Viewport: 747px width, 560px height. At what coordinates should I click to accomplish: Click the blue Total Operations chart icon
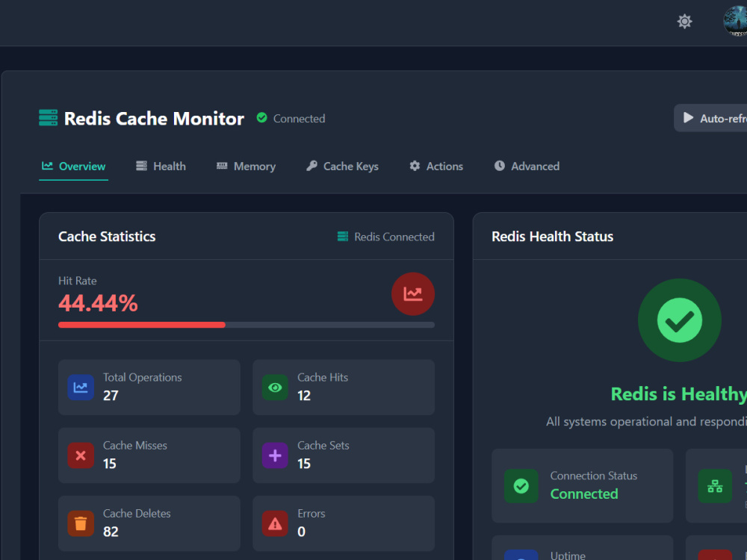81,387
